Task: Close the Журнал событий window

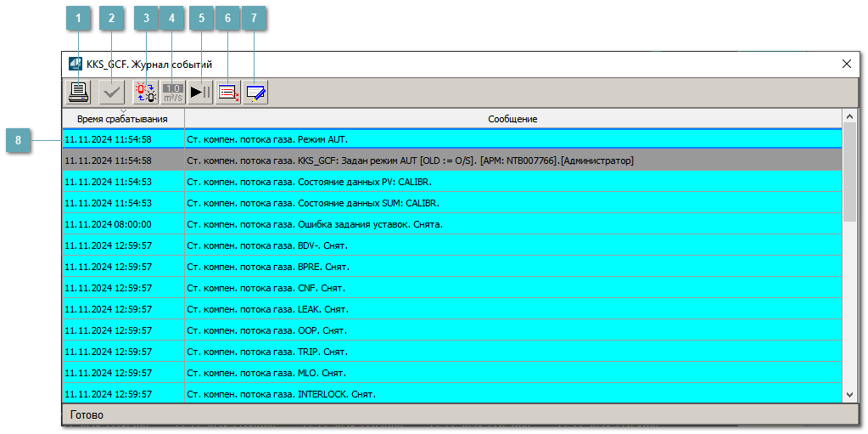Action: coord(846,64)
